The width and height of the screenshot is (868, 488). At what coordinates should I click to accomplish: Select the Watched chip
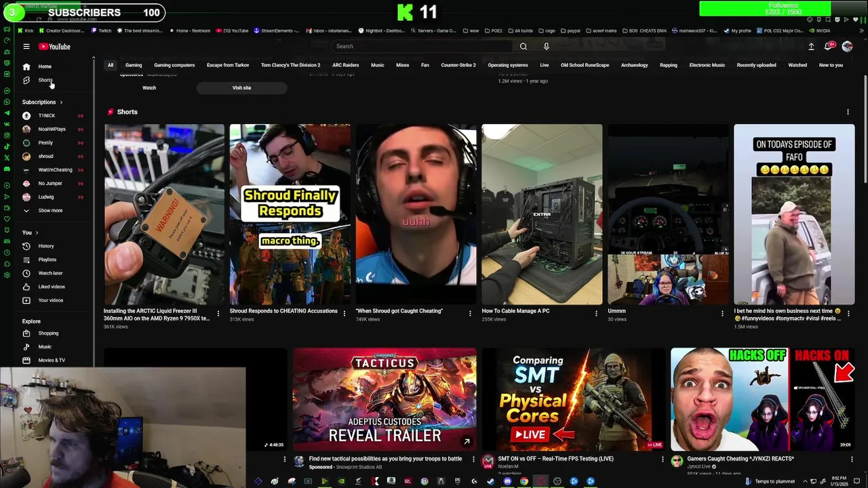(x=797, y=65)
